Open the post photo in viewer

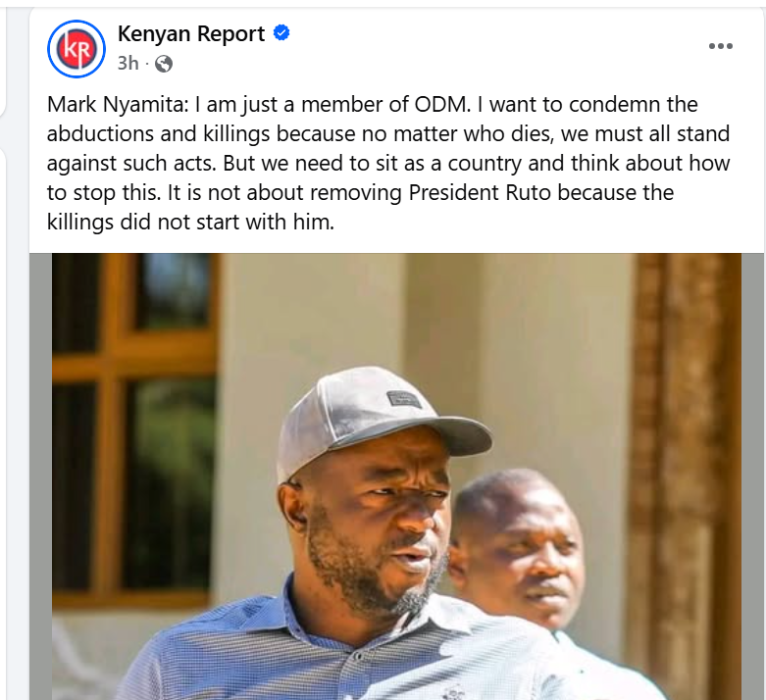click(396, 476)
